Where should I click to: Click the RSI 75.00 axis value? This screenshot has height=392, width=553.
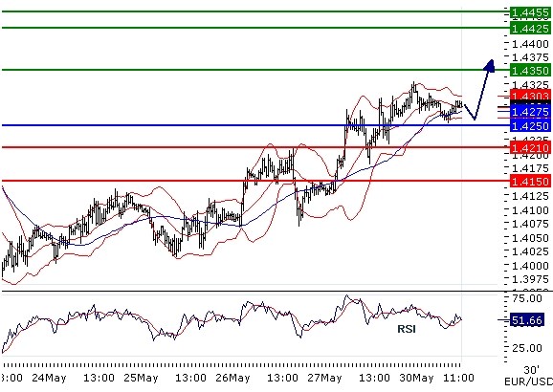point(527,298)
